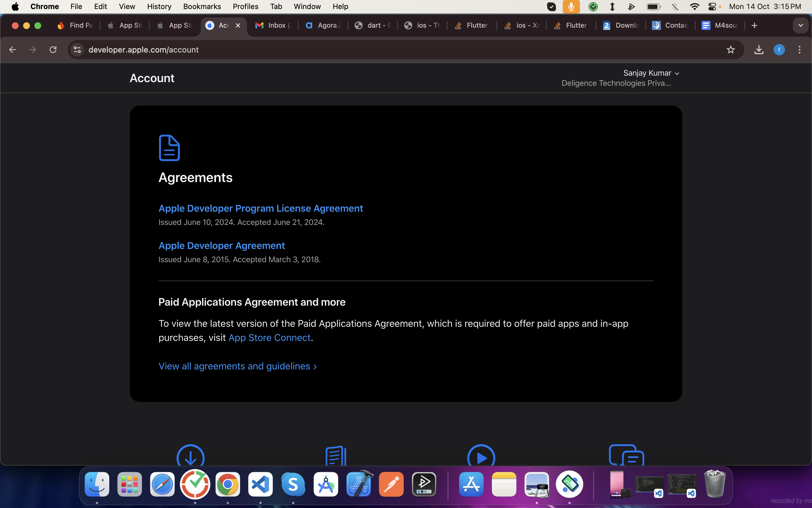The width and height of the screenshot is (812, 508).
Task: Open the Window menu
Action: coord(307,6)
